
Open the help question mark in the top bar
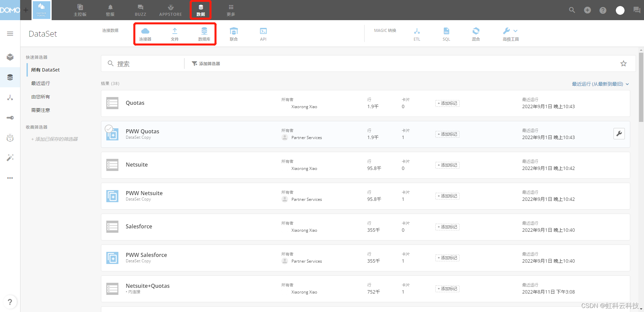pyautogui.click(x=603, y=10)
